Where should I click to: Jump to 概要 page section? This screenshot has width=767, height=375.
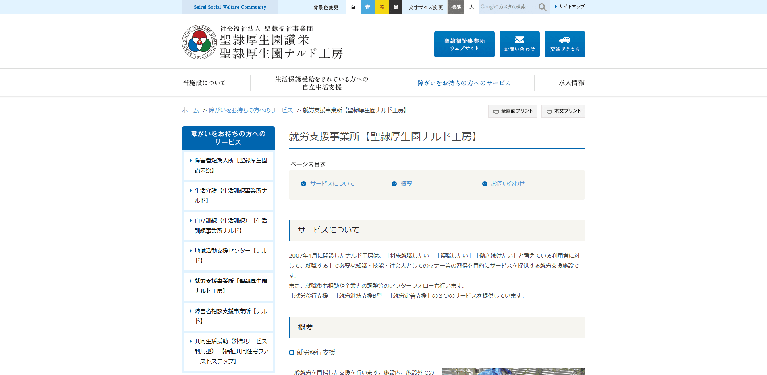(406, 184)
